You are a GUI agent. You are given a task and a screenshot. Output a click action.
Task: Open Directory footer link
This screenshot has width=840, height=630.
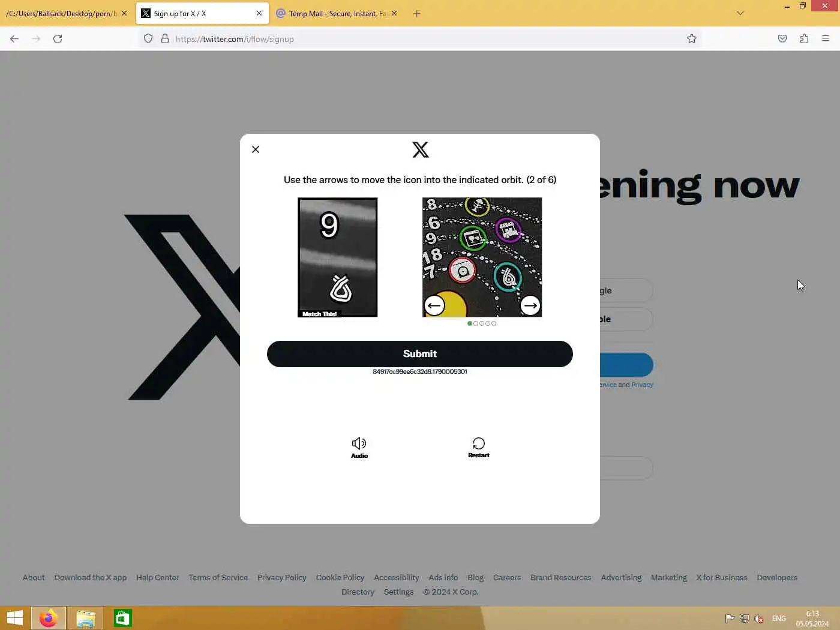(x=358, y=592)
